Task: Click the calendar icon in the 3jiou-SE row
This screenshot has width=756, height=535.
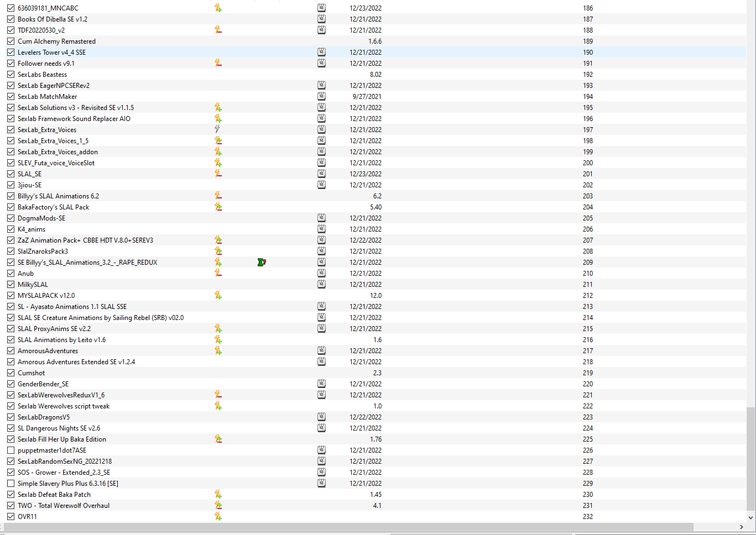Action: click(x=321, y=185)
